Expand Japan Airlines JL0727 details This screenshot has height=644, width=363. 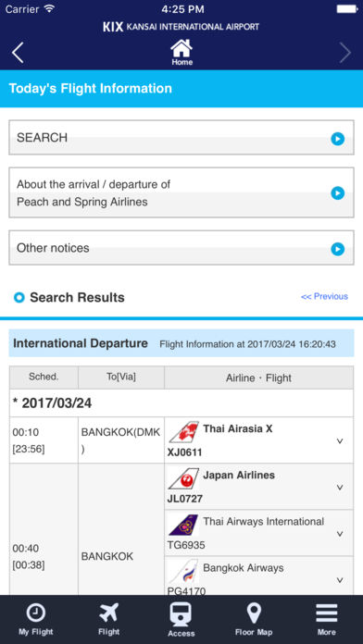click(x=340, y=488)
